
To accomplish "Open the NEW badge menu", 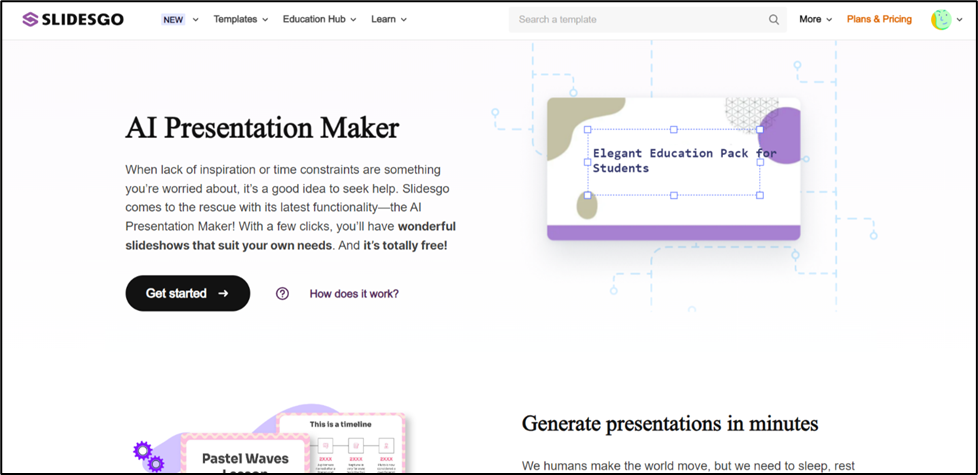I will tap(173, 19).
